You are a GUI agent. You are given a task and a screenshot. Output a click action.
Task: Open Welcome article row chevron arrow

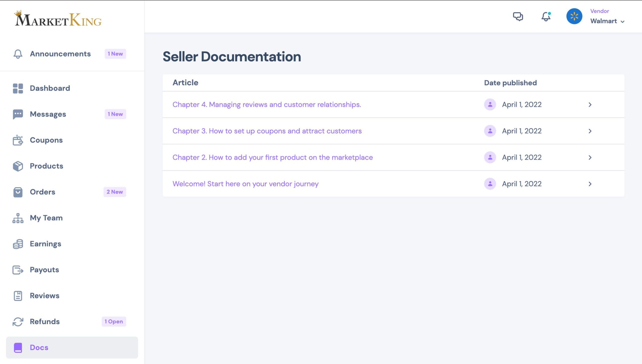(x=590, y=184)
